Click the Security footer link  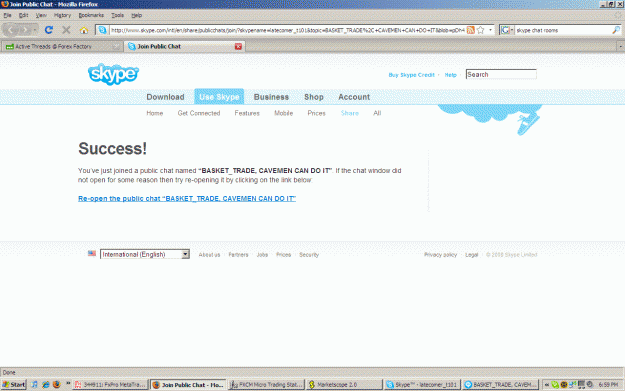click(x=309, y=255)
